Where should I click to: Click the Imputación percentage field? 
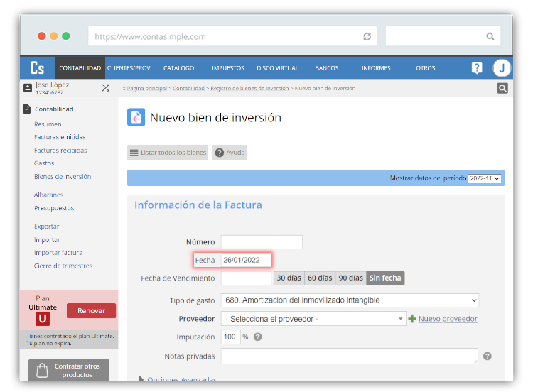pyautogui.click(x=230, y=337)
